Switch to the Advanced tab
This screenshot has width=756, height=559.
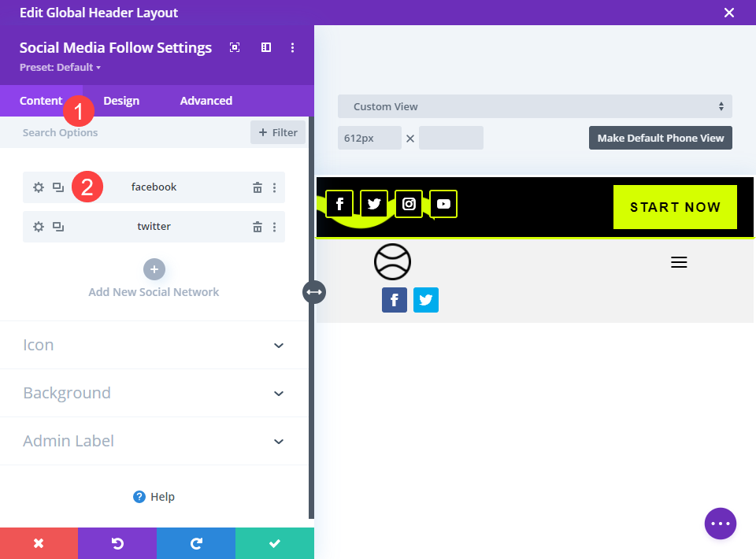(x=206, y=101)
